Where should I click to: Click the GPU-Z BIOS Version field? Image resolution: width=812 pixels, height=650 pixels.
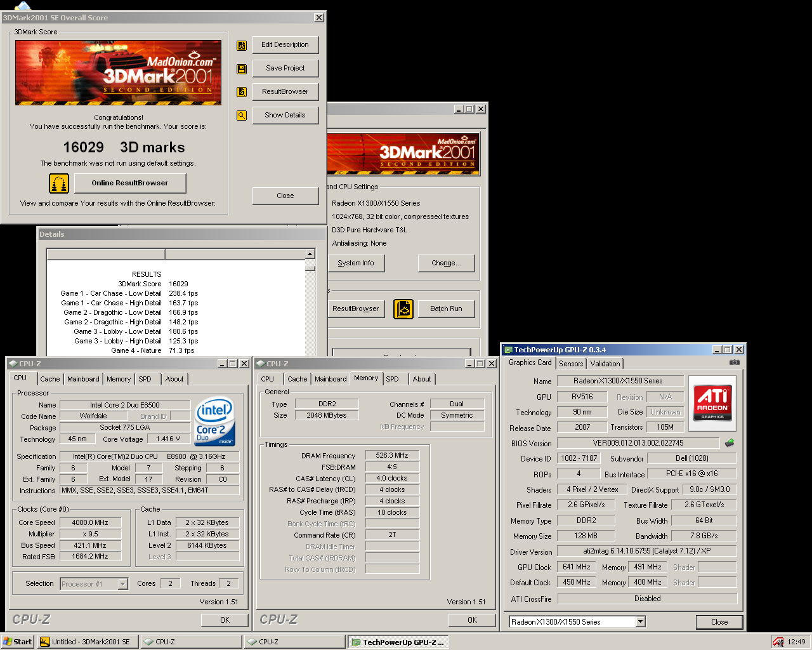click(638, 443)
